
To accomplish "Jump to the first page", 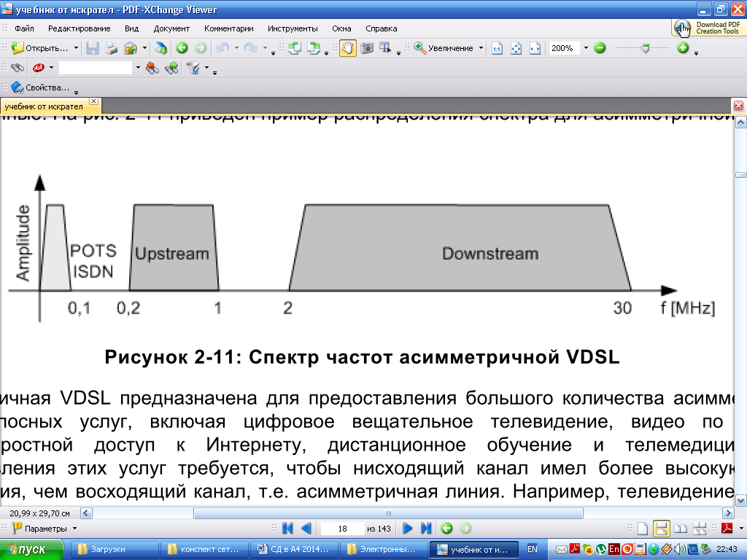I will [x=287, y=528].
